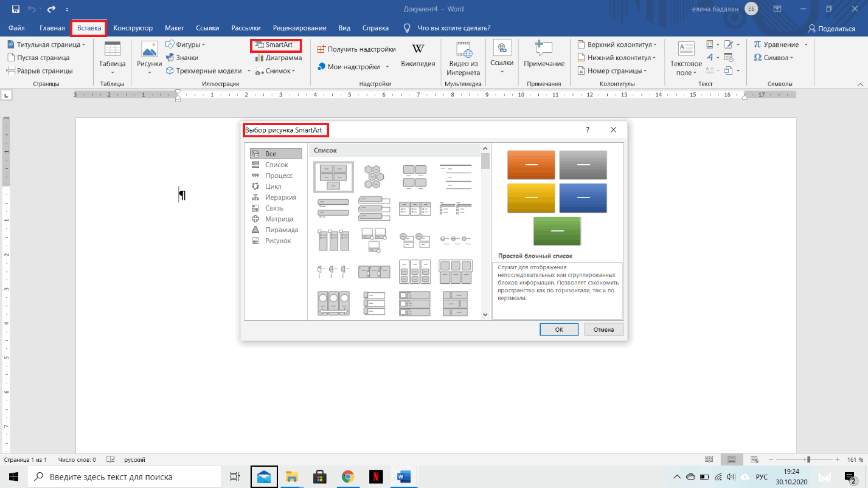The image size is (868, 488).
Task: Expand the Фигуры shapes dropdown
Action: (203, 45)
